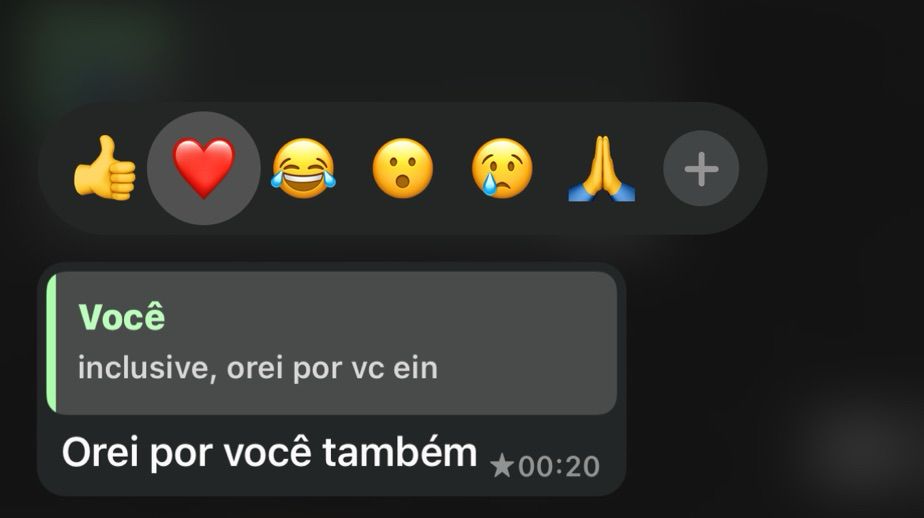
Task: Choose the surprised open-mouth face emoji
Action: (x=402, y=169)
